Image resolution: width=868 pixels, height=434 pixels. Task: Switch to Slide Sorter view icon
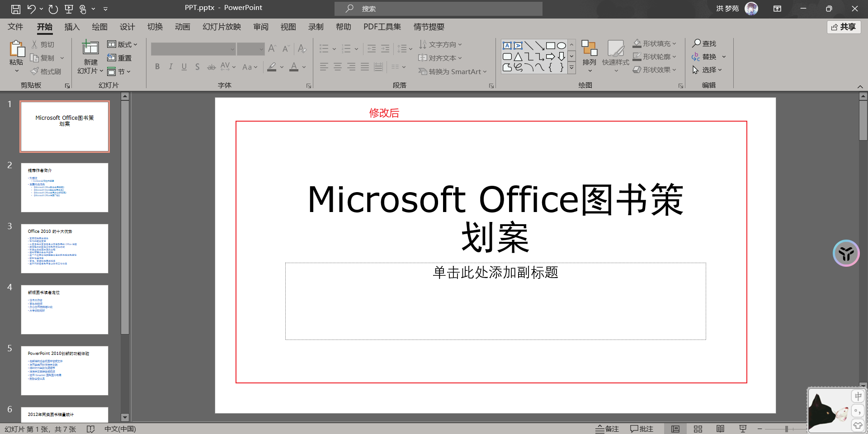[698, 429]
